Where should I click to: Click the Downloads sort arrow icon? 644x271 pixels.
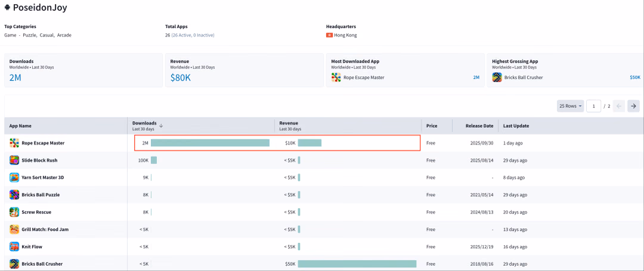pos(161,126)
